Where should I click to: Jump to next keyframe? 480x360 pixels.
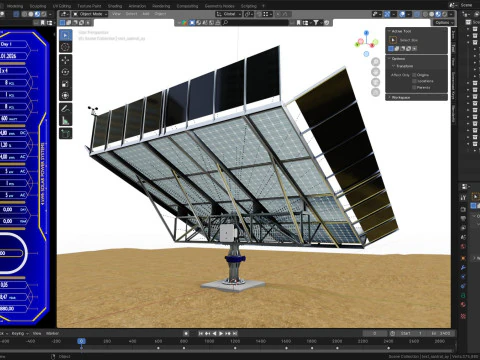(228, 333)
